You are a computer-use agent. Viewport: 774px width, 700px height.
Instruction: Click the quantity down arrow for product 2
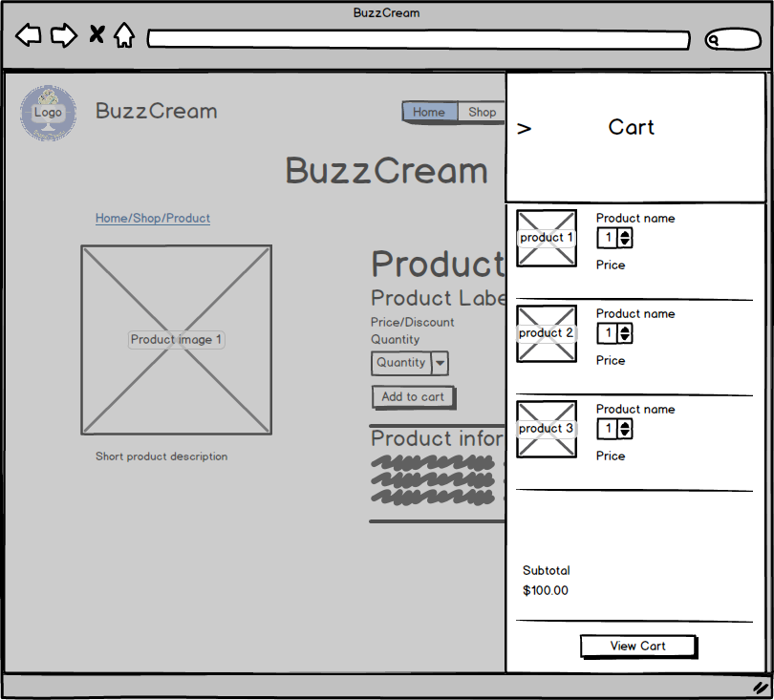point(626,337)
